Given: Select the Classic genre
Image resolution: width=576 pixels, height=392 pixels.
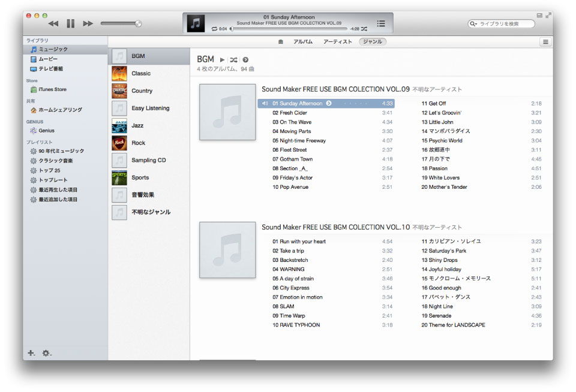Looking at the screenshot, I should [149, 73].
